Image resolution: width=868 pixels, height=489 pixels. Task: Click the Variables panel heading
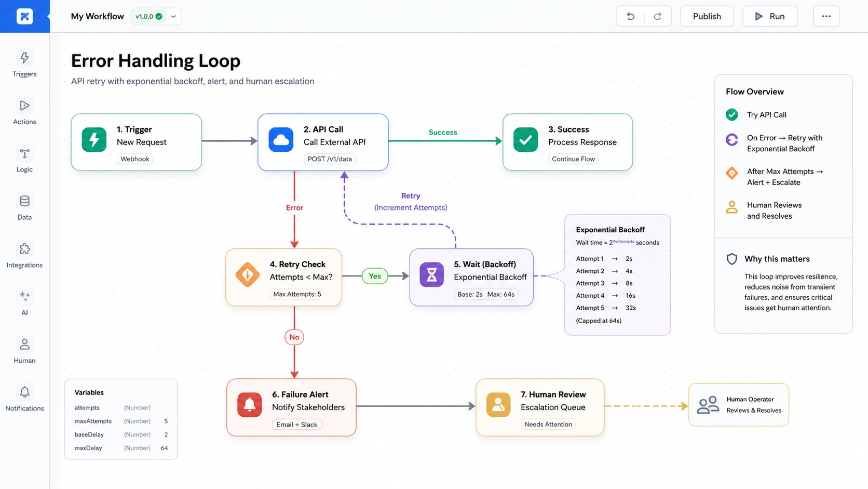point(89,392)
